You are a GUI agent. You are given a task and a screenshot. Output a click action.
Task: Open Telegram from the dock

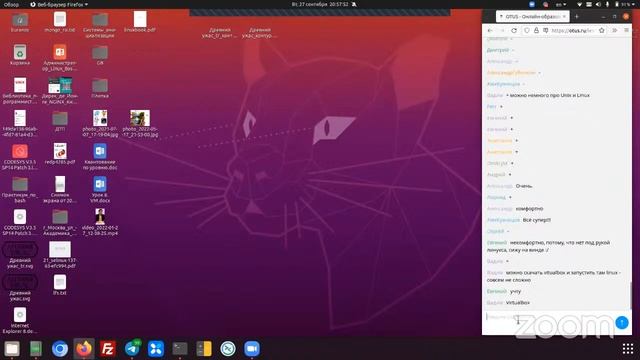click(132, 349)
